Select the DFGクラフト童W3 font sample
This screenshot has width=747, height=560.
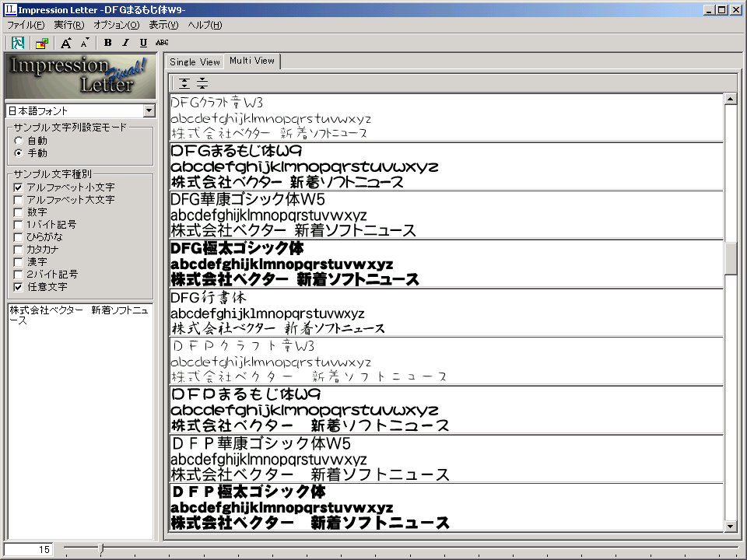(447, 117)
